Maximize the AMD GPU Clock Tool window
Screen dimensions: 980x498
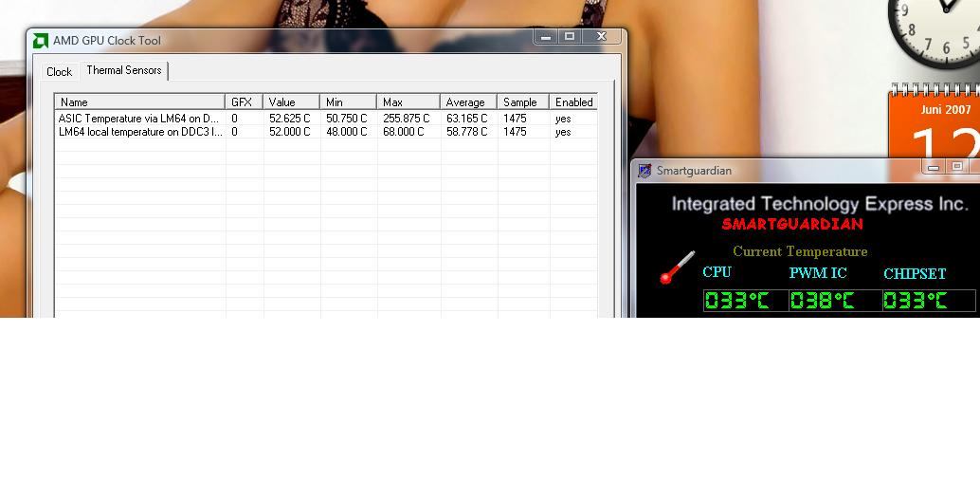coord(570,37)
